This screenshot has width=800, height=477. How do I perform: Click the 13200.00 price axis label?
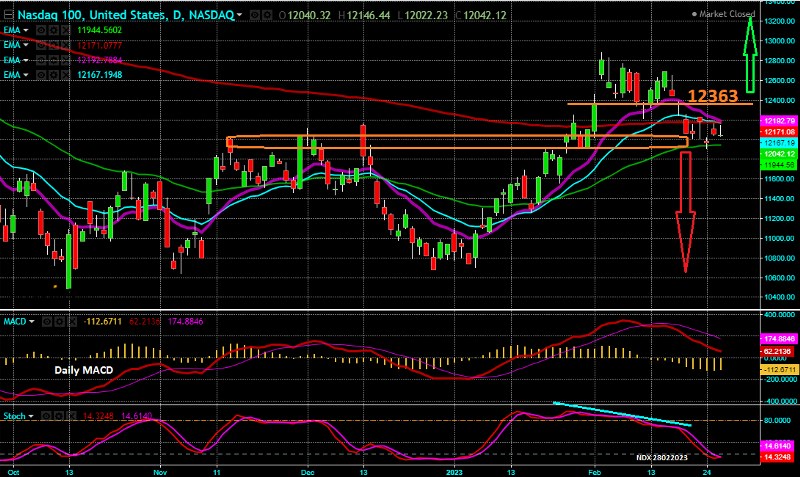(x=780, y=21)
